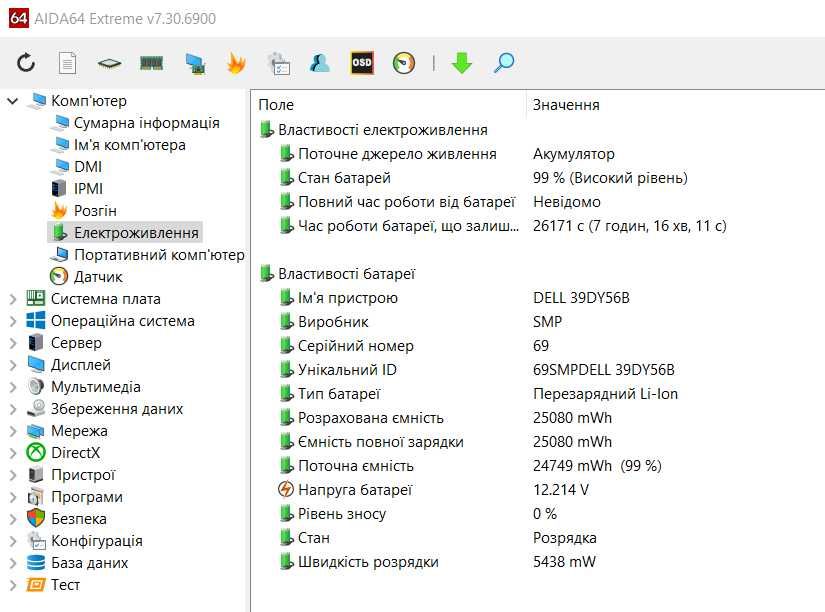Image resolution: width=825 pixels, height=612 pixels.
Task: Click the green download arrow icon
Action: (461, 63)
